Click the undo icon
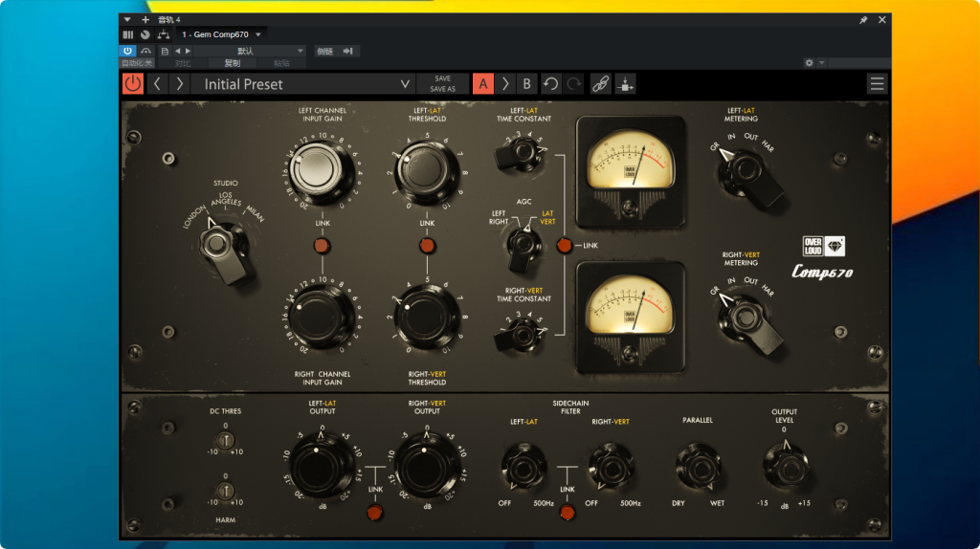Image resolution: width=980 pixels, height=549 pixels. click(x=550, y=84)
